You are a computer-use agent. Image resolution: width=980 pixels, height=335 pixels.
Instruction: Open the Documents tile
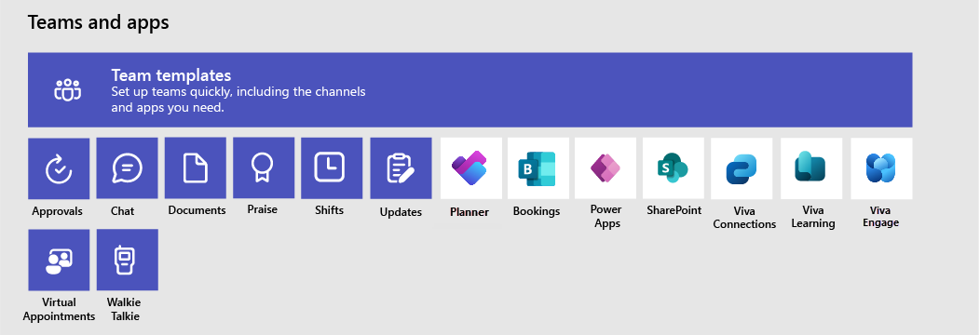(196, 168)
